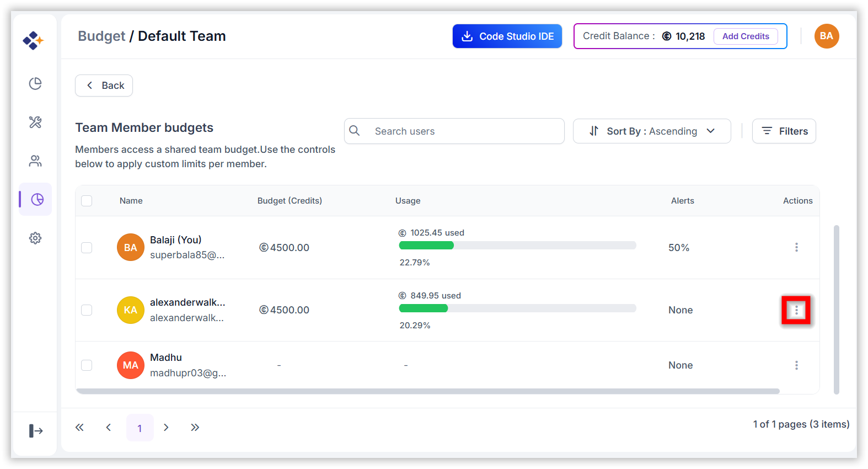Open actions menu for Madhu row
Image resolution: width=868 pixels, height=469 pixels.
[x=796, y=365]
